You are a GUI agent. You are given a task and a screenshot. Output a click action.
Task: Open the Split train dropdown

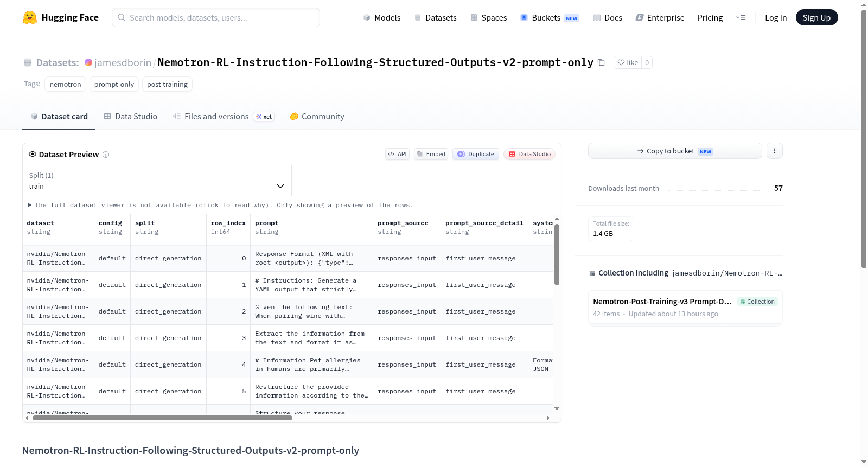pyautogui.click(x=157, y=181)
